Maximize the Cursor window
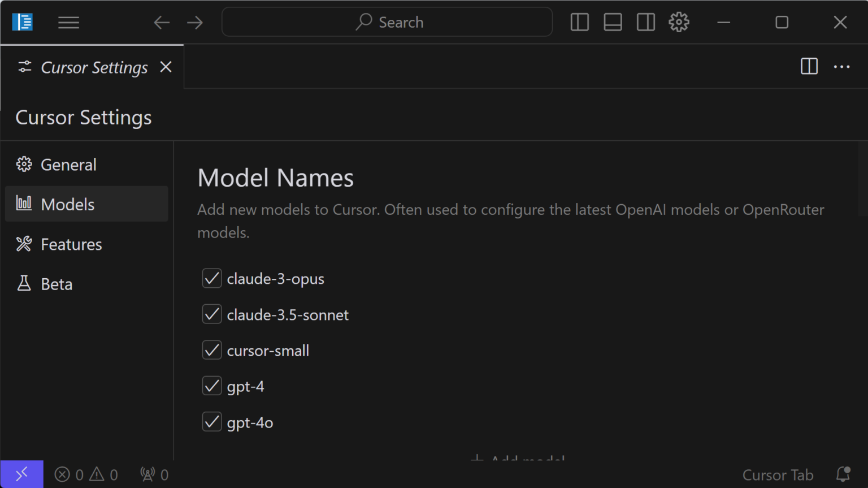The image size is (868, 488). coord(782,22)
